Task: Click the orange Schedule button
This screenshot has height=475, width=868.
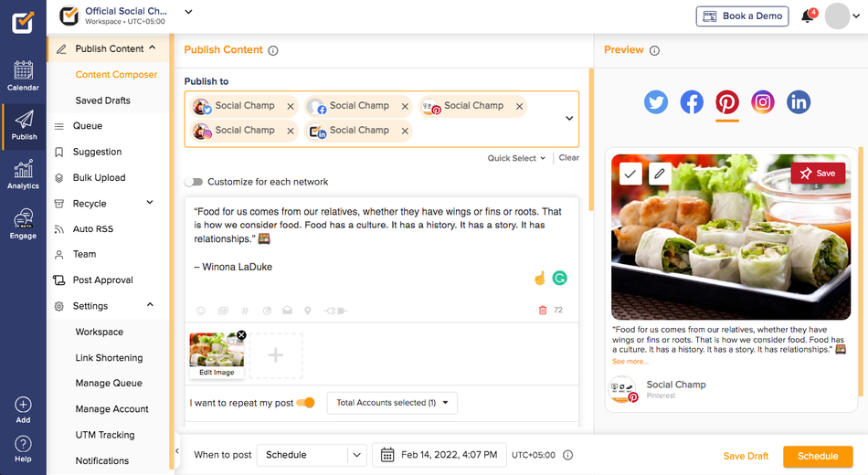Action: click(818, 456)
